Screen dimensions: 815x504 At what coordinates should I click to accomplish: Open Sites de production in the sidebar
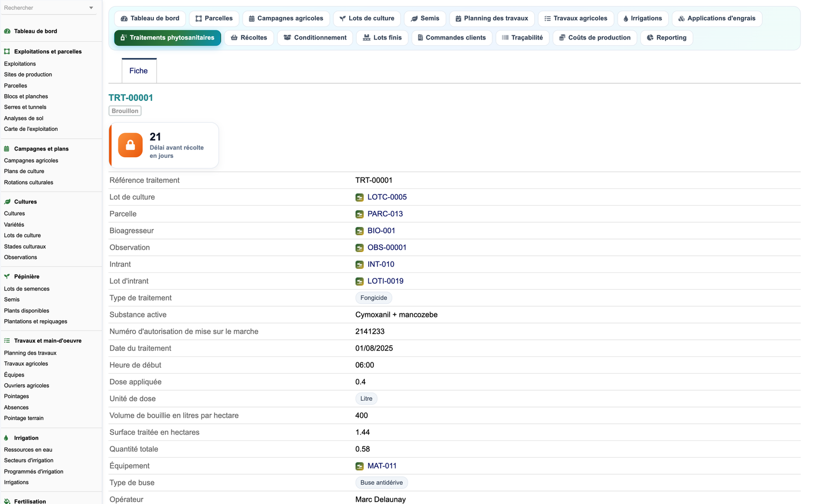click(28, 74)
